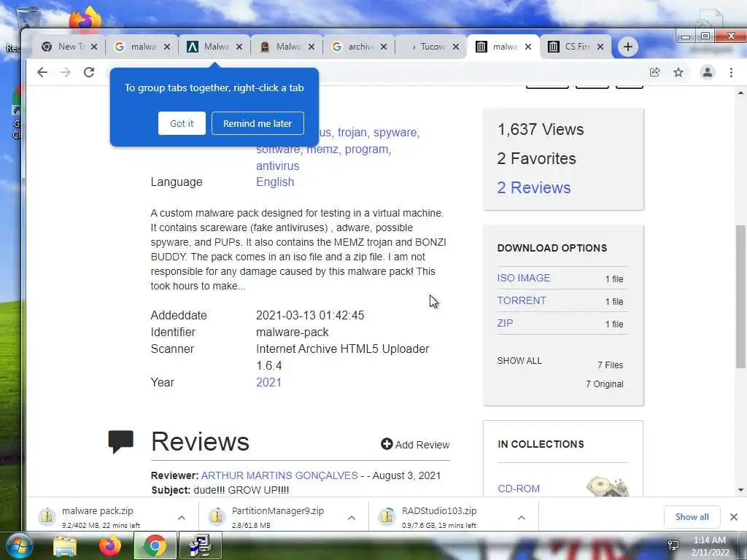Jump to 2 Reviews link
This screenshot has width=747, height=560.
tap(533, 187)
